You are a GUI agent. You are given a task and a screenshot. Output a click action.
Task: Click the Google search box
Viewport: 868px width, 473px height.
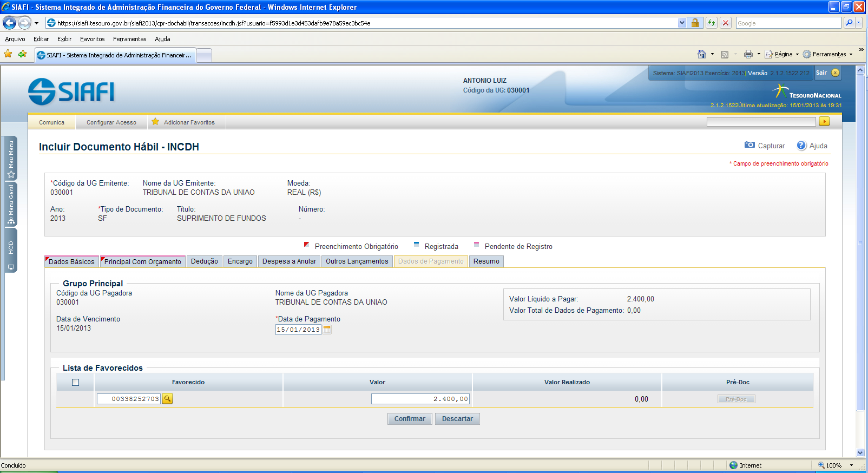coord(788,23)
